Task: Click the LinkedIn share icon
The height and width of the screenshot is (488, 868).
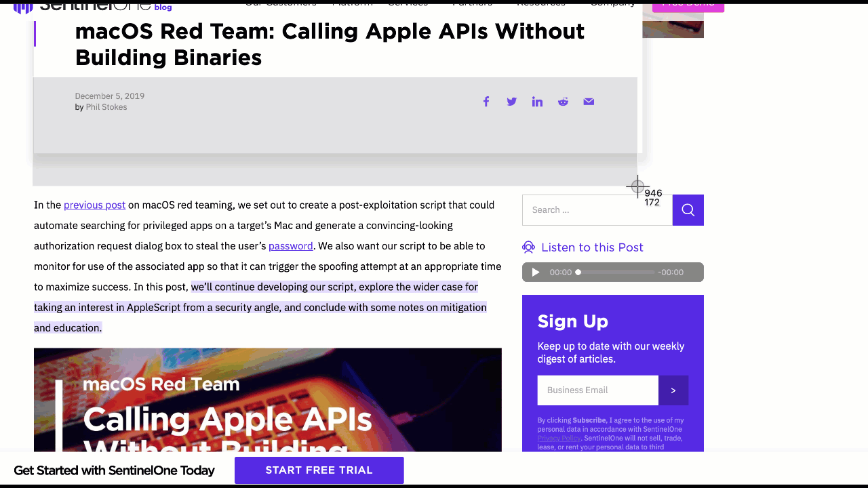Action: 537,102
